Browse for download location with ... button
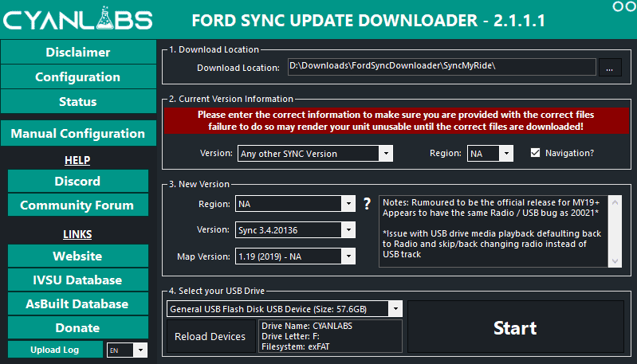Viewport: 637px width, 364px height. 609,68
